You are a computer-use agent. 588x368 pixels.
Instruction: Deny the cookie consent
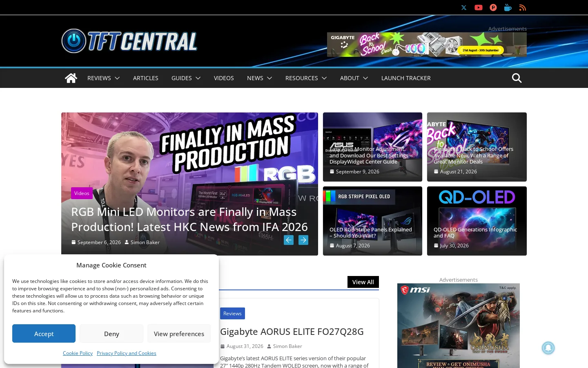[x=111, y=334]
